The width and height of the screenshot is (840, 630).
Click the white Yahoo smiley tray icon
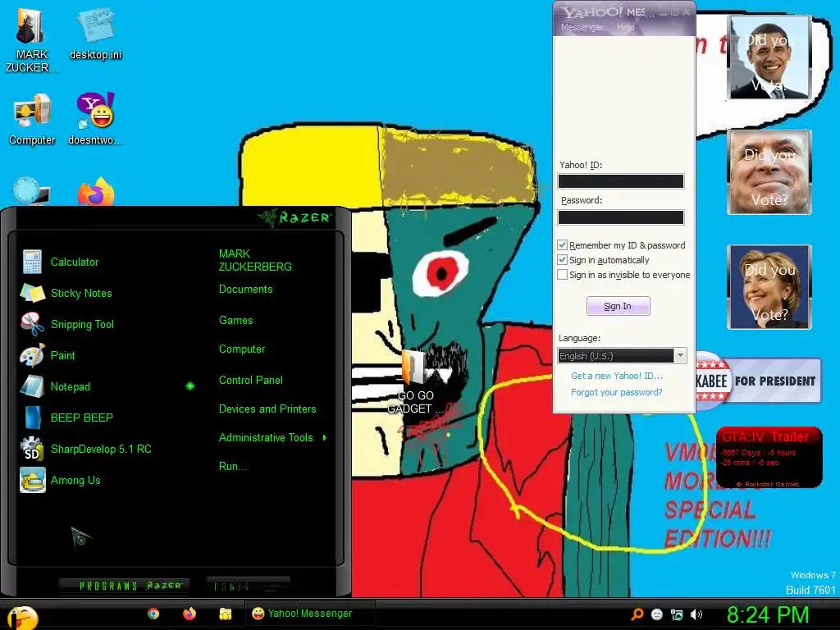click(657, 614)
